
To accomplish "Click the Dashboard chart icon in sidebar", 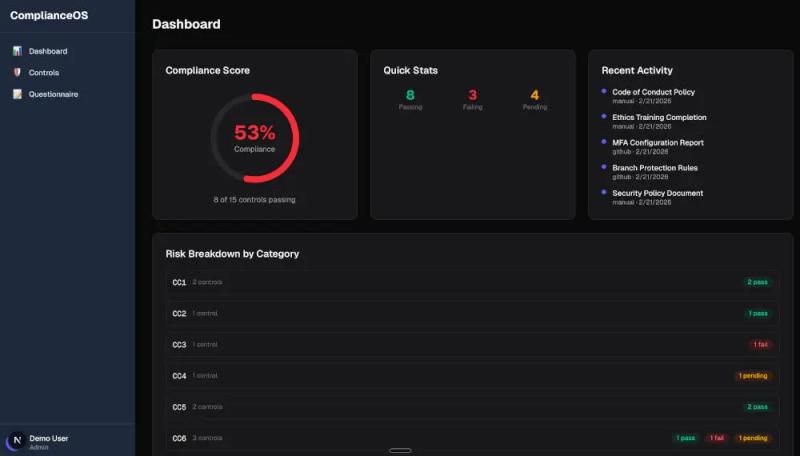I will (x=17, y=51).
